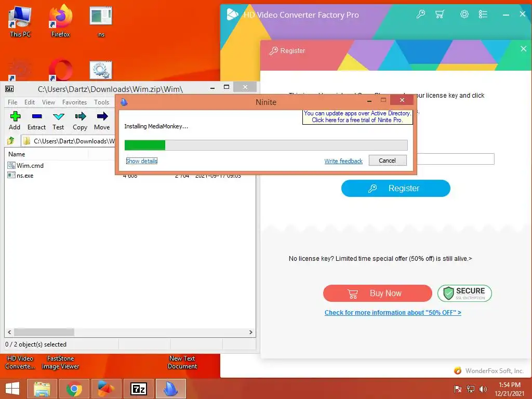
Task: Click the ns desktop icon
Action: (101, 21)
